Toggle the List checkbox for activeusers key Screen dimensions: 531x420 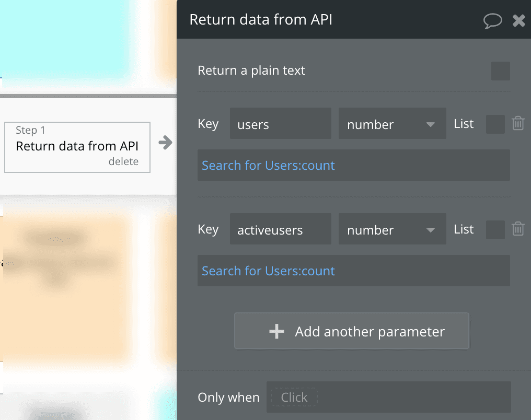495,230
